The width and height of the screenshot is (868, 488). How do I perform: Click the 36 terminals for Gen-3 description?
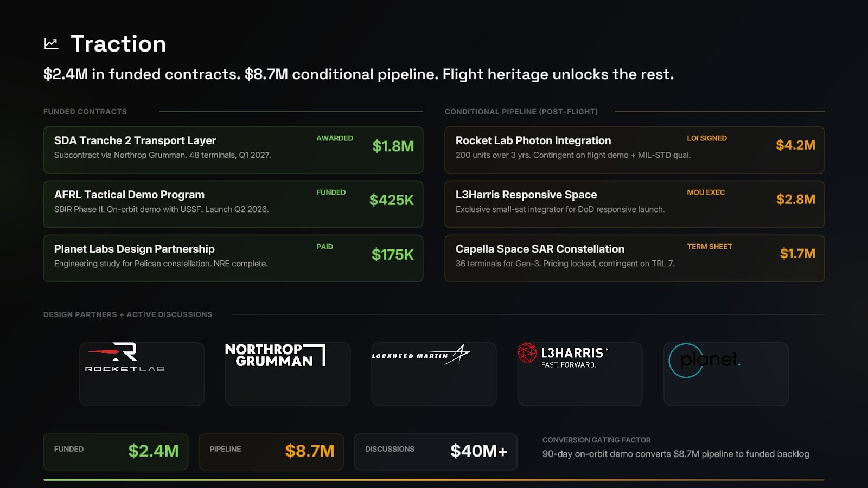[565, 264]
